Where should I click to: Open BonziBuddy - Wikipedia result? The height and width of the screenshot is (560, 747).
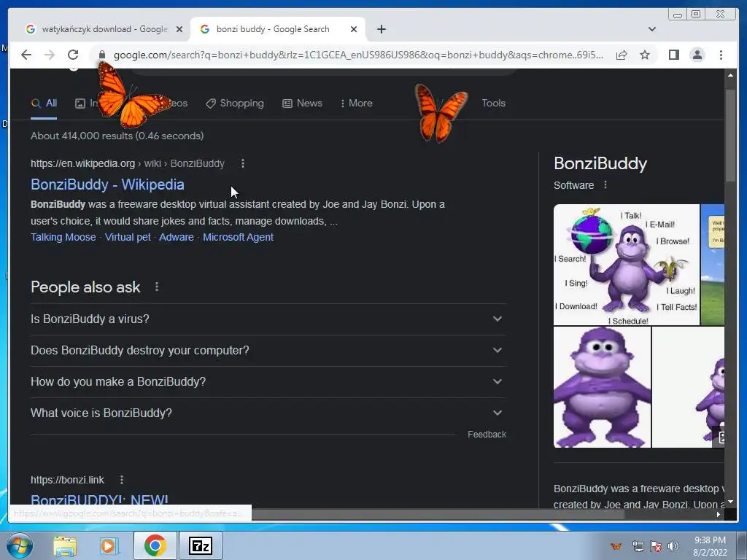coord(107,184)
